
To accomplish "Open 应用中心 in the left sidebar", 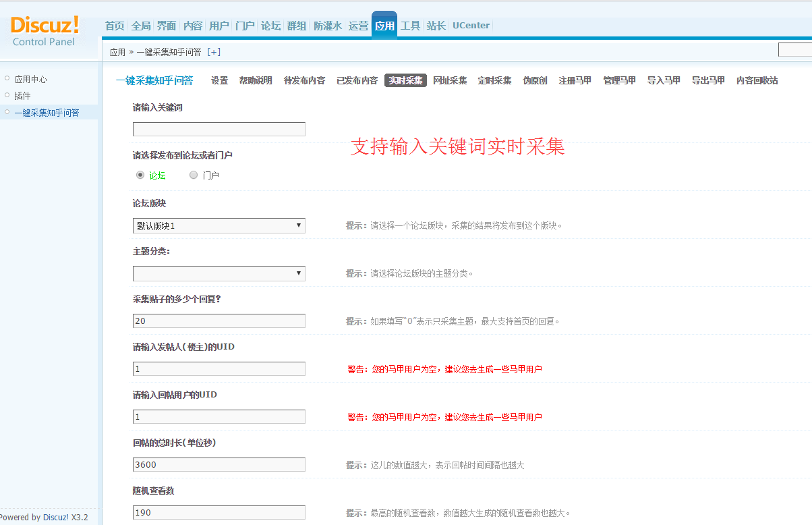I will click(31, 79).
